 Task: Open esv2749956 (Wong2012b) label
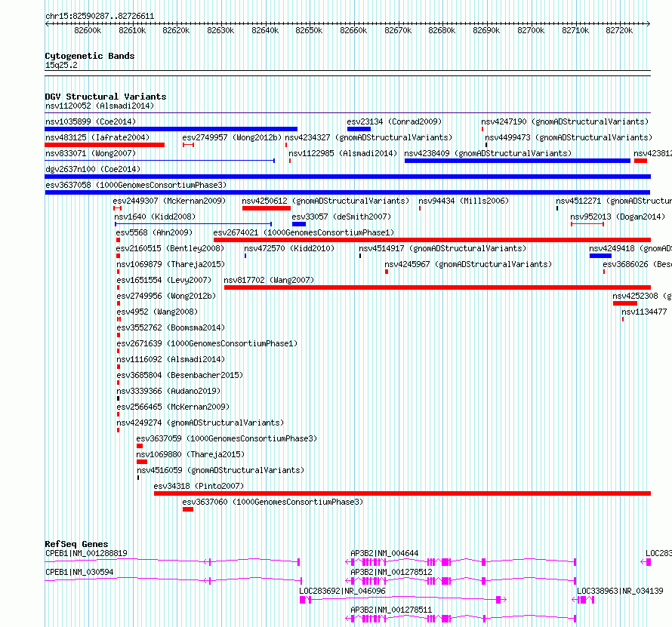click(166, 296)
